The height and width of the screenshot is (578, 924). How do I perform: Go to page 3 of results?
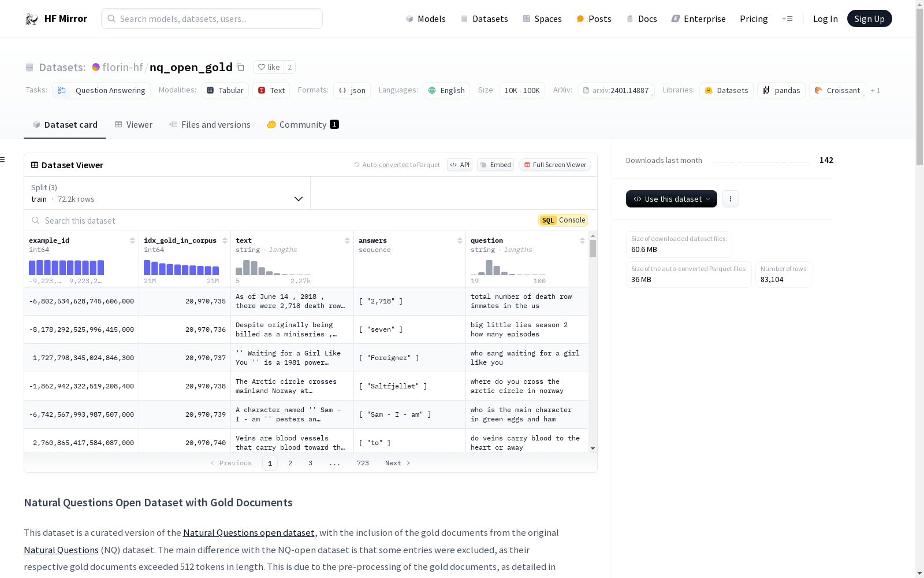point(310,463)
